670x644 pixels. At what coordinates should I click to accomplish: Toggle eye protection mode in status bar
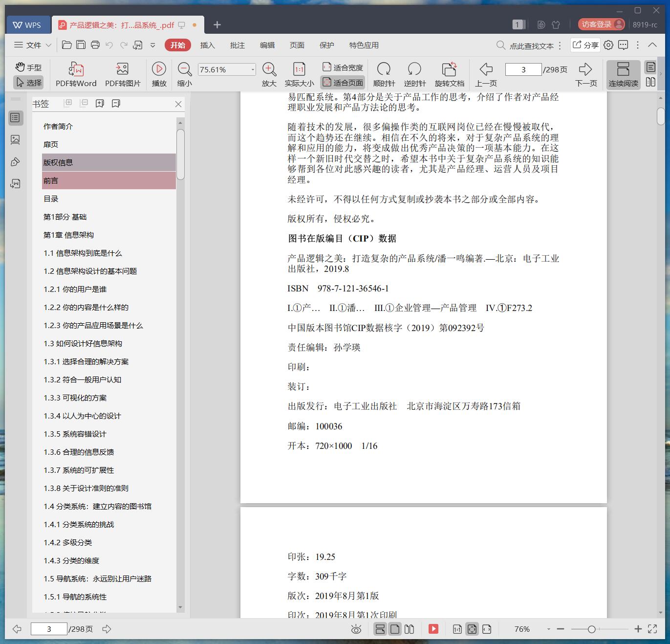pyautogui.click(x=356, y=629)
